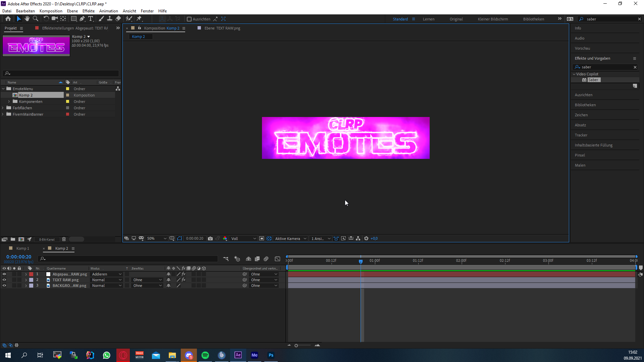
Task: Create new folder in Project panel
Action: click(x=13, y=239)
